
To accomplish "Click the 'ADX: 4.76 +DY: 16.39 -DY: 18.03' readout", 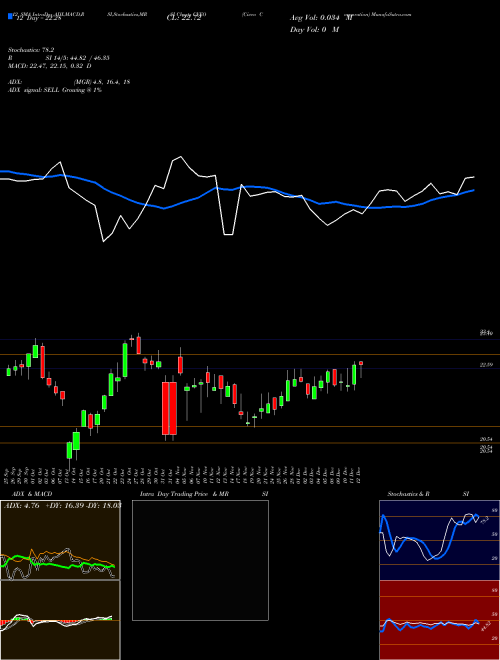I will coord(62,505).
